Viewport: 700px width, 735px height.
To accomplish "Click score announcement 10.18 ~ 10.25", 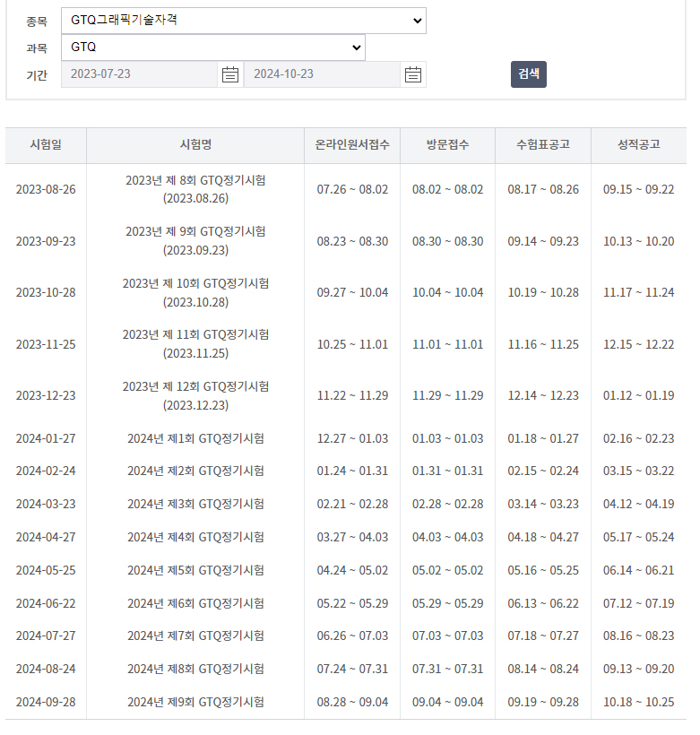I will point(638,702).
